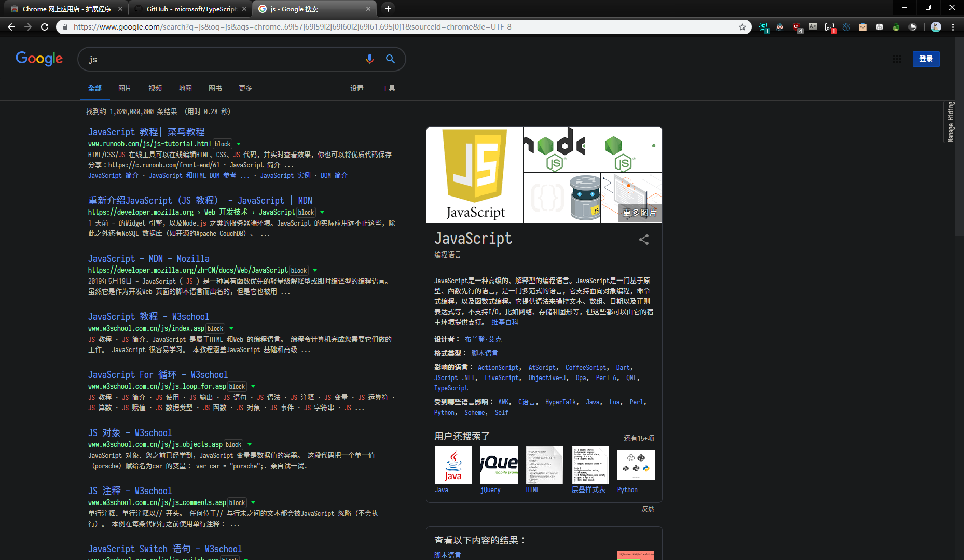This screenshot has height=560, width=964.
Task: Click the browser forward arrow
Action: coord(28,27)
